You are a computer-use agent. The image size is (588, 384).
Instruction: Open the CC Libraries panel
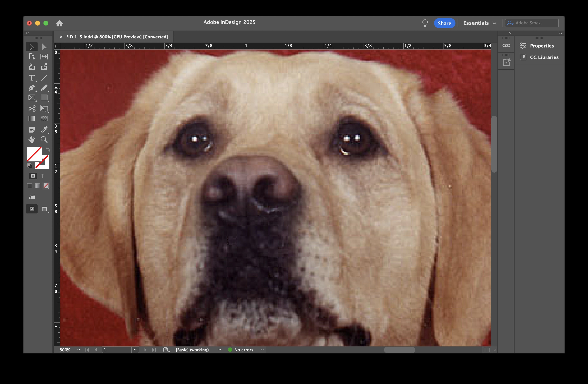(544, 57)
